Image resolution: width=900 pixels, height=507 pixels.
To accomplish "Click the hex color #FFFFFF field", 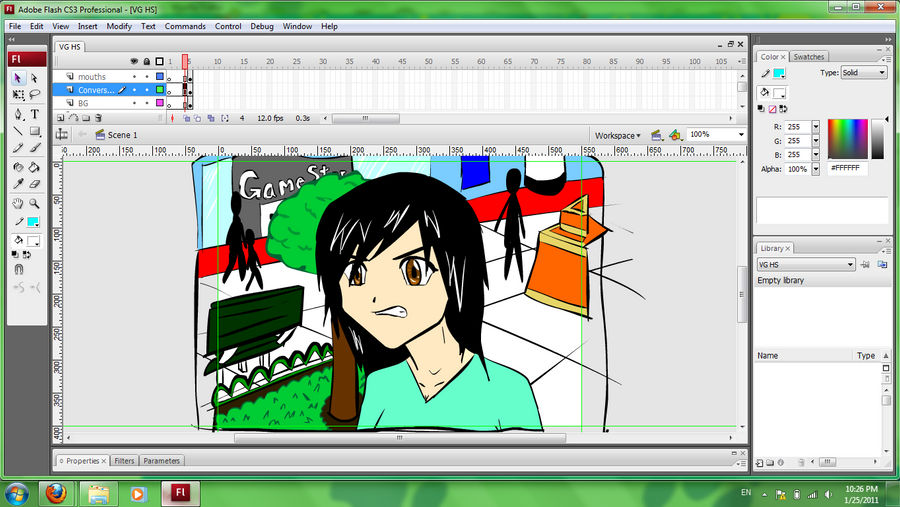I will (x=848, y=168).
